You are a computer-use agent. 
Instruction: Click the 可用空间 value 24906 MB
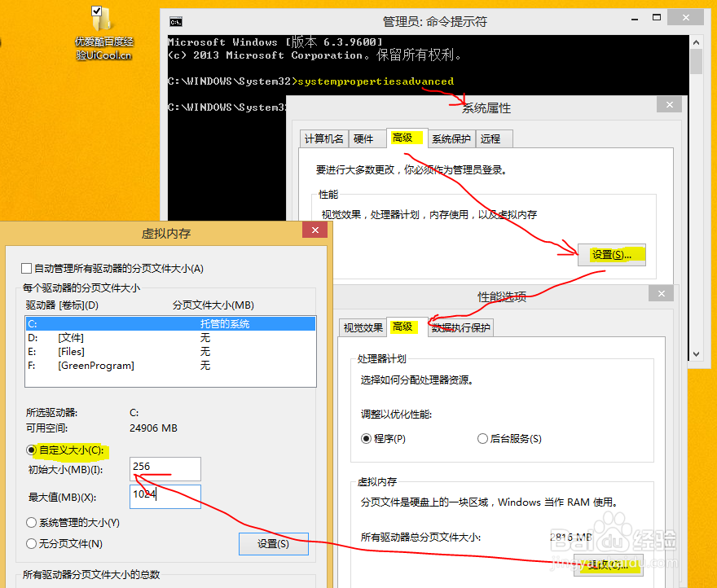coord(153,428)
